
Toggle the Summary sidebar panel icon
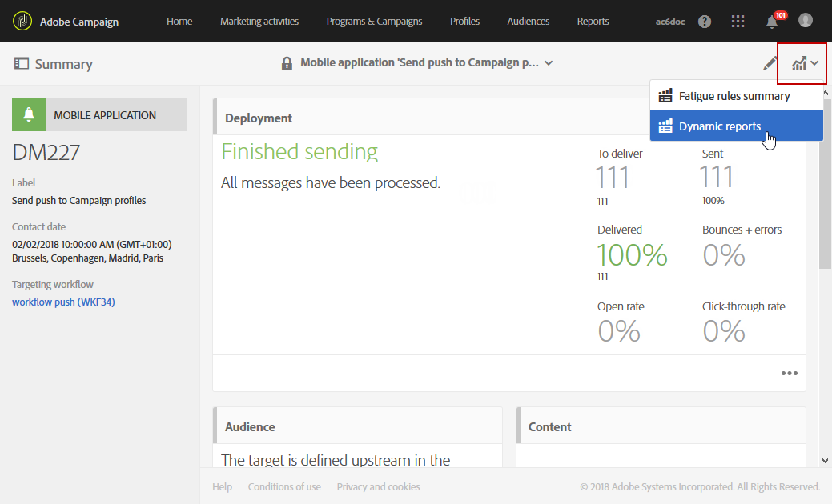coord(22,63)
